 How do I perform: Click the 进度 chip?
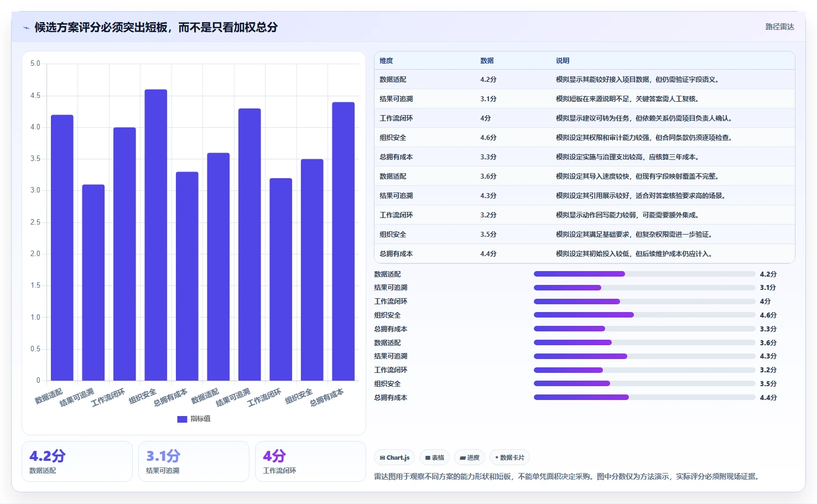pos(470,458)
